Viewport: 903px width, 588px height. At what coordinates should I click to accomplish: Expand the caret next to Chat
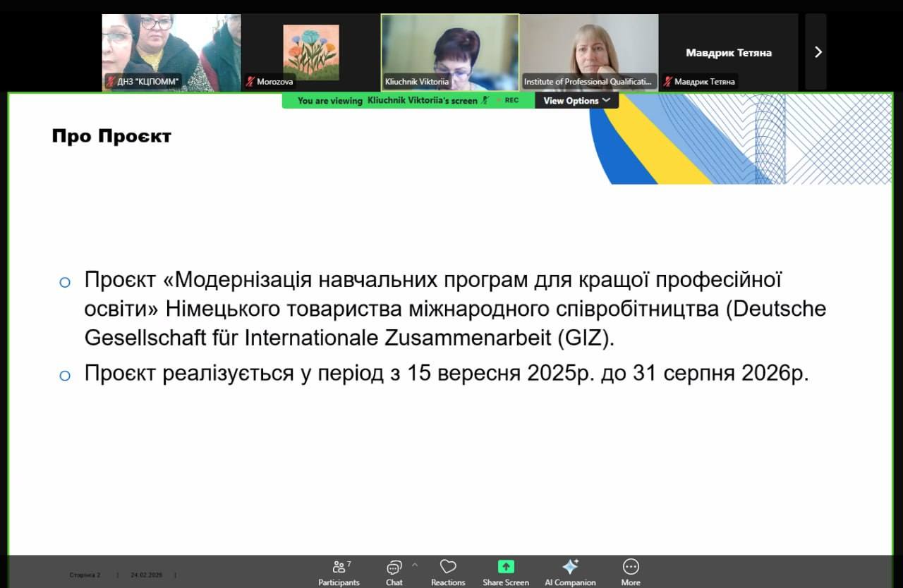click(415, 565)
